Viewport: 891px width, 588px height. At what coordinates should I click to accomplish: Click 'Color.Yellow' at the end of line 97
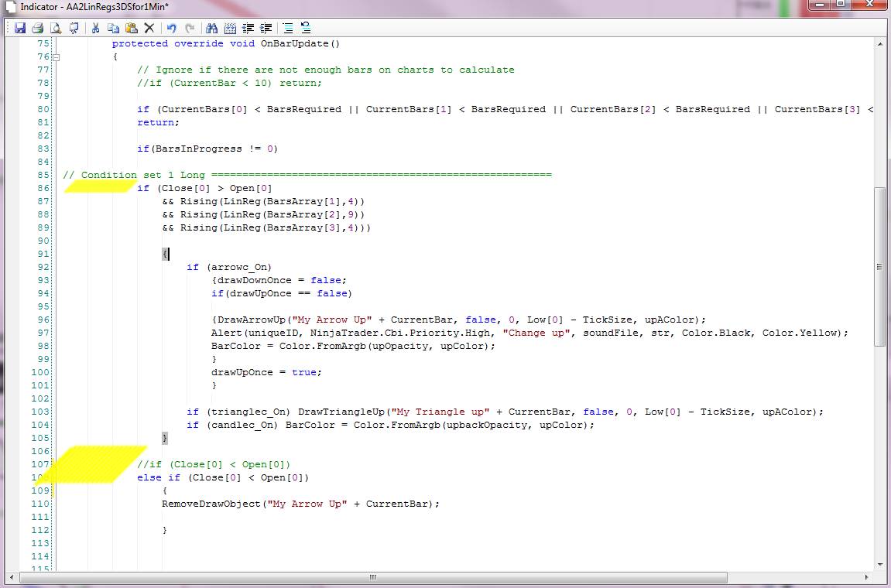(x=800, y=333)
